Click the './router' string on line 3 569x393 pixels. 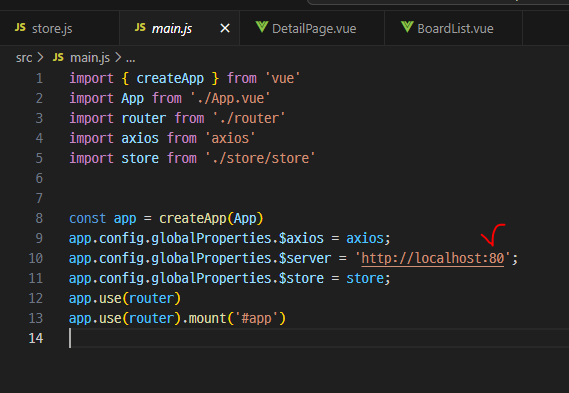[249, 118]
